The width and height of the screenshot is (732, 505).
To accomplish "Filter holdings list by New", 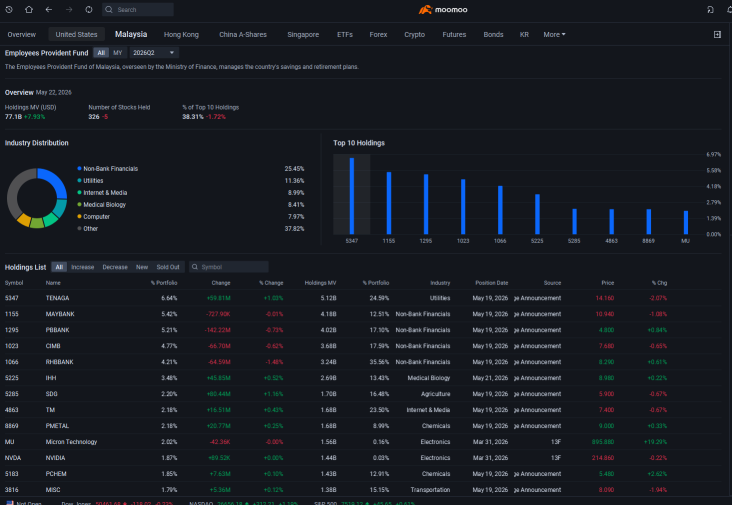I will pos(142,267).
